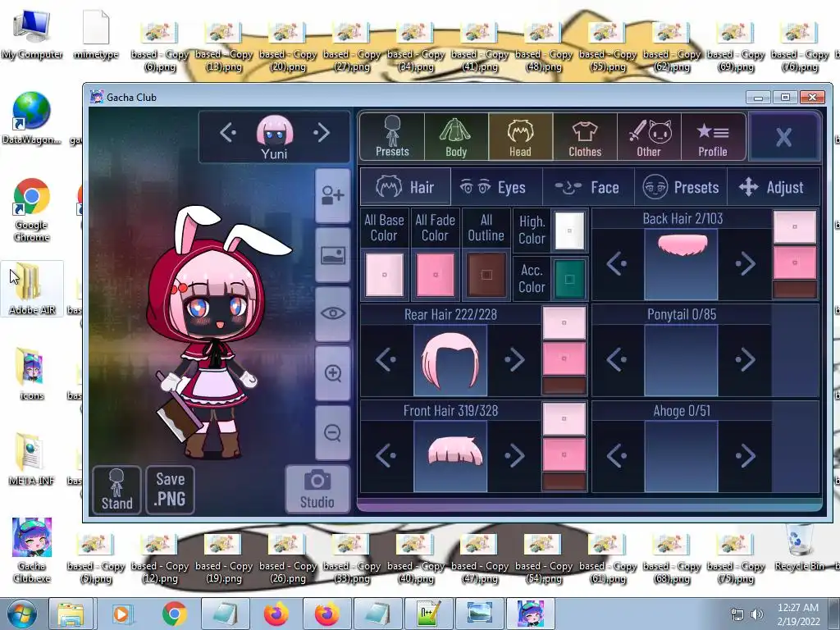Click the Back Hair preview thumbnail
This screenshot has width=840, height=630.
pos(681,265)
